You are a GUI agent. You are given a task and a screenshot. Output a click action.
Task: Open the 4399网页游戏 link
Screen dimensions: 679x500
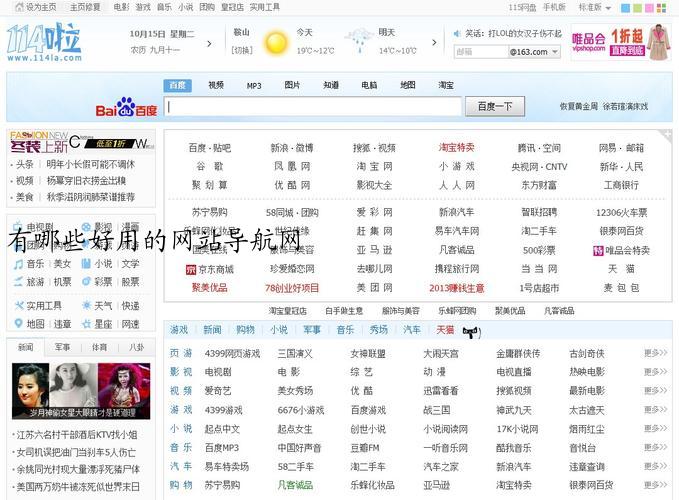pyautogui.click(x=233, y=354)
